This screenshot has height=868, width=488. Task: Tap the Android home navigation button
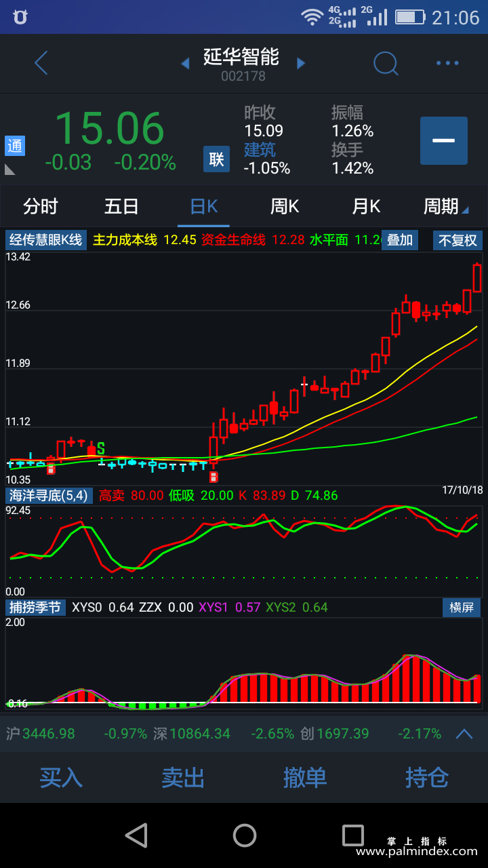coord(244,835)
